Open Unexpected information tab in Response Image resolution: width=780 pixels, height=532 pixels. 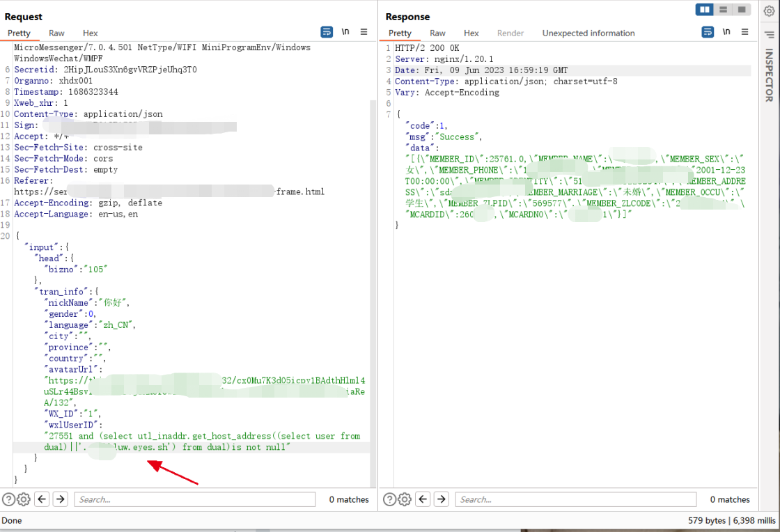(588, 33)
